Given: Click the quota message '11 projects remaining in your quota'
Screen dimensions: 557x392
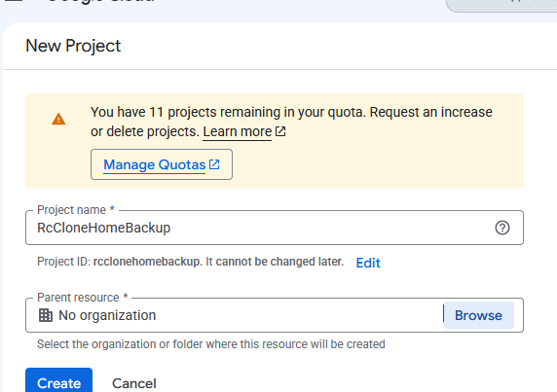Looking at the screenshot, I should [257, 112].
